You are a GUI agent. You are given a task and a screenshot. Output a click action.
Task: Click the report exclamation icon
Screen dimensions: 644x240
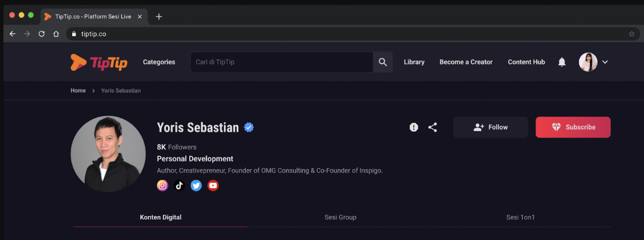(x=413, y=127)
